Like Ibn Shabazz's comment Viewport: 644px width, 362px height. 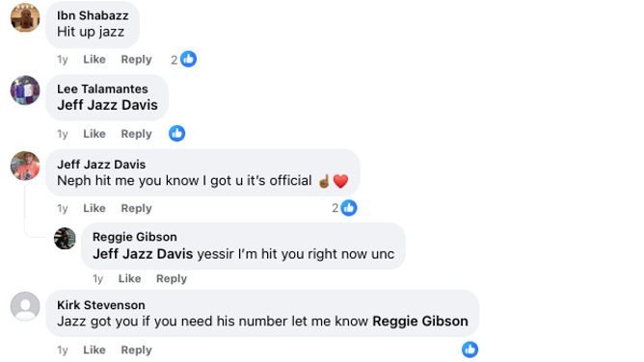click(94, 60)
